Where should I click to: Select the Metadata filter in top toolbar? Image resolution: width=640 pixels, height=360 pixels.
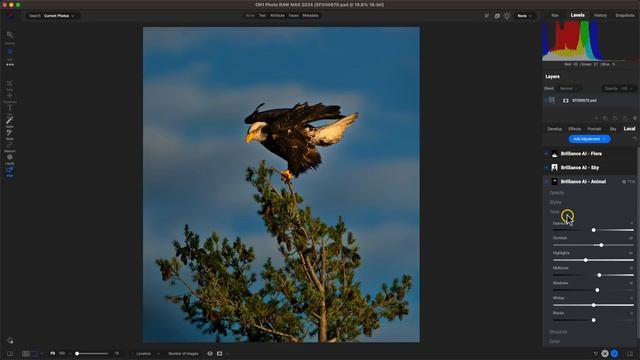pyautogui.click(x=310, y=16)
